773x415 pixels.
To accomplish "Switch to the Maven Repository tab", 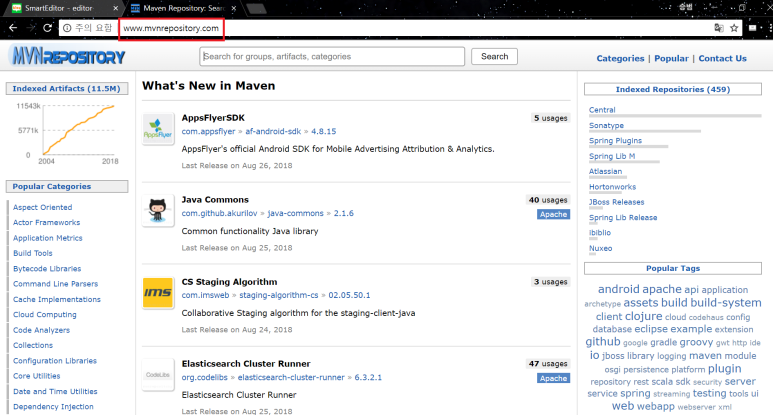I will (183, 8).
